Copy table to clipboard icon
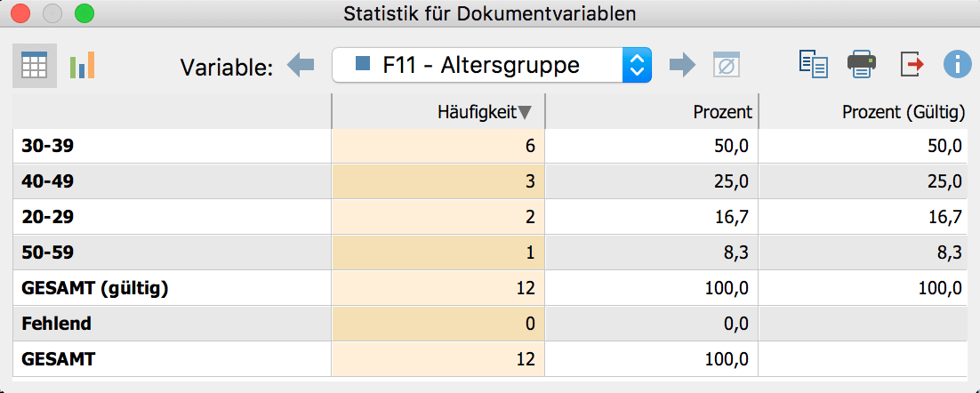 tap(814, 64)
